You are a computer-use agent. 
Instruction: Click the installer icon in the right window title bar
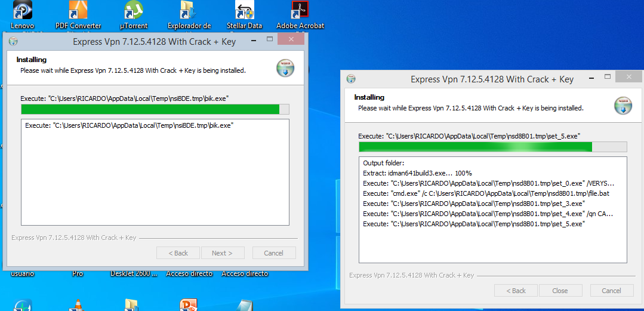tap(351, 79)
